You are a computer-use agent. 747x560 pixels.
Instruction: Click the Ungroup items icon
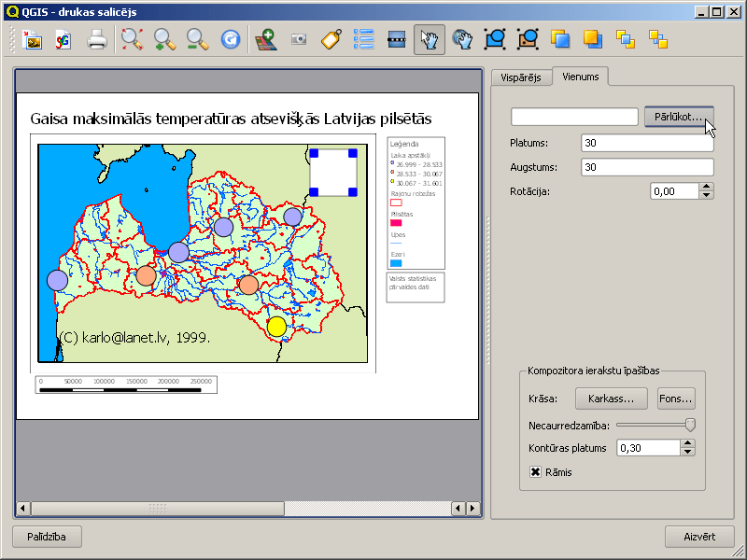(528, 39)
